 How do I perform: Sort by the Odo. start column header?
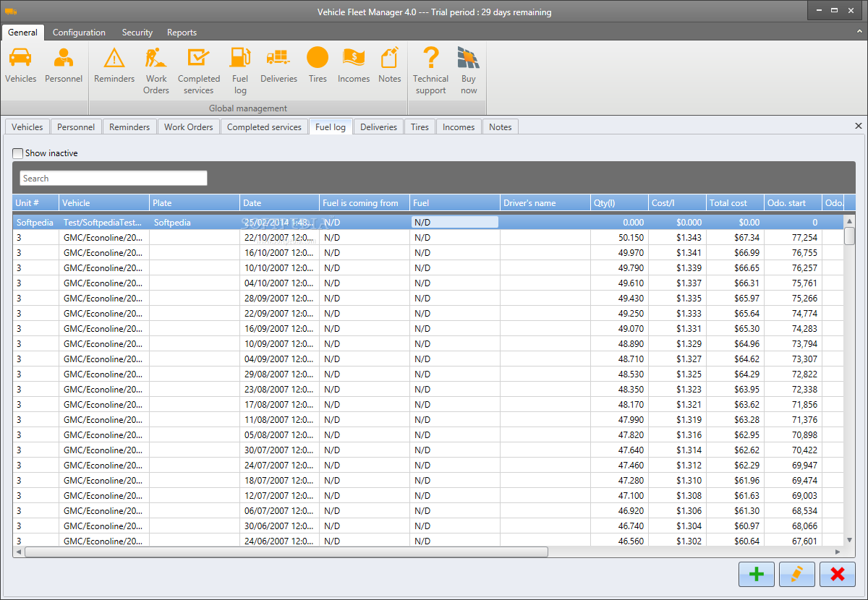point(793,203)
